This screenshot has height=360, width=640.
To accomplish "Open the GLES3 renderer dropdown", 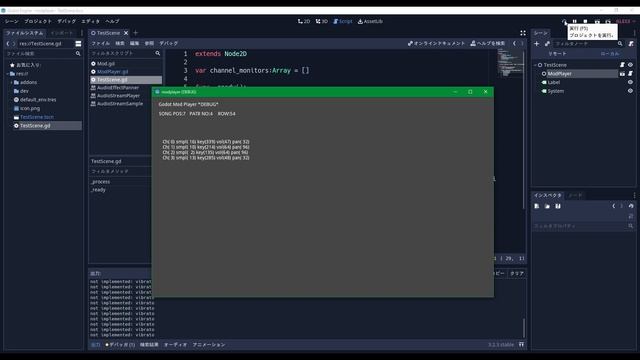I will coord(625,21).
